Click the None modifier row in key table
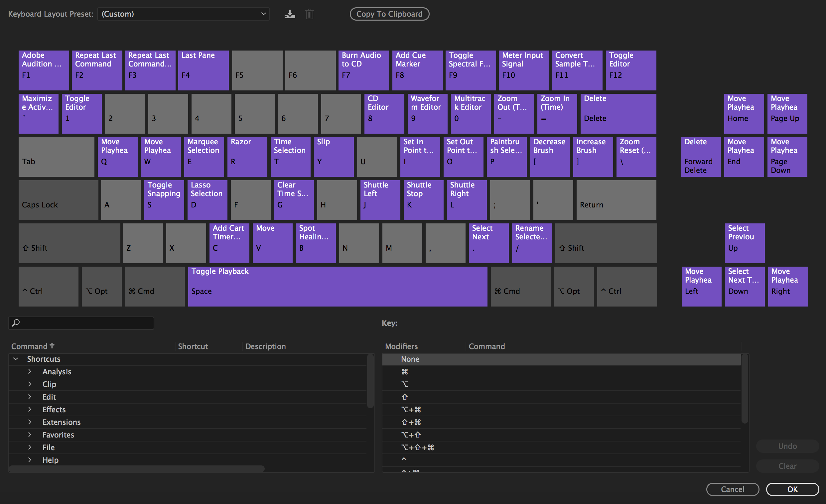Screen dimensions: 826x504 coord(563,359)
